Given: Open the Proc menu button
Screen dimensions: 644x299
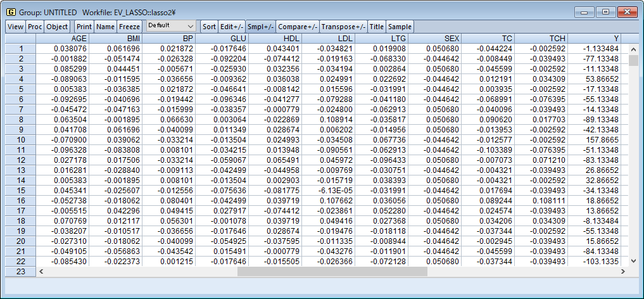Looking at the screenshot, I should point(35,27).
